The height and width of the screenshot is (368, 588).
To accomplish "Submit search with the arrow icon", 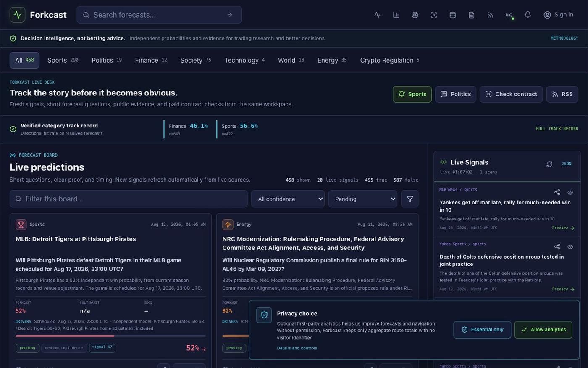I will pos(230,15).
